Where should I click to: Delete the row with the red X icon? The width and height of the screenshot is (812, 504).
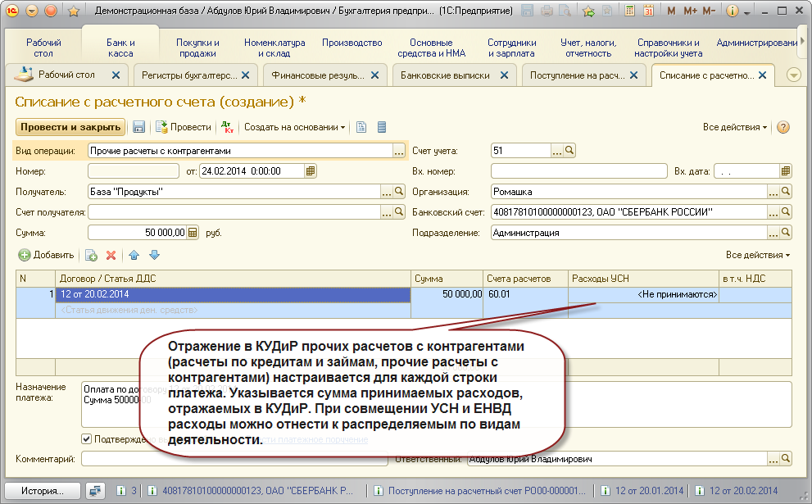[x=111, y=255]
